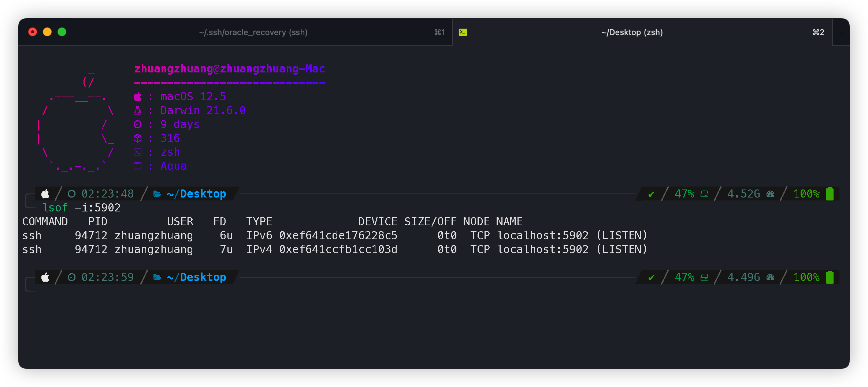Minimize the window with the yellow button

pyautogui.click(x=47, y=32)
